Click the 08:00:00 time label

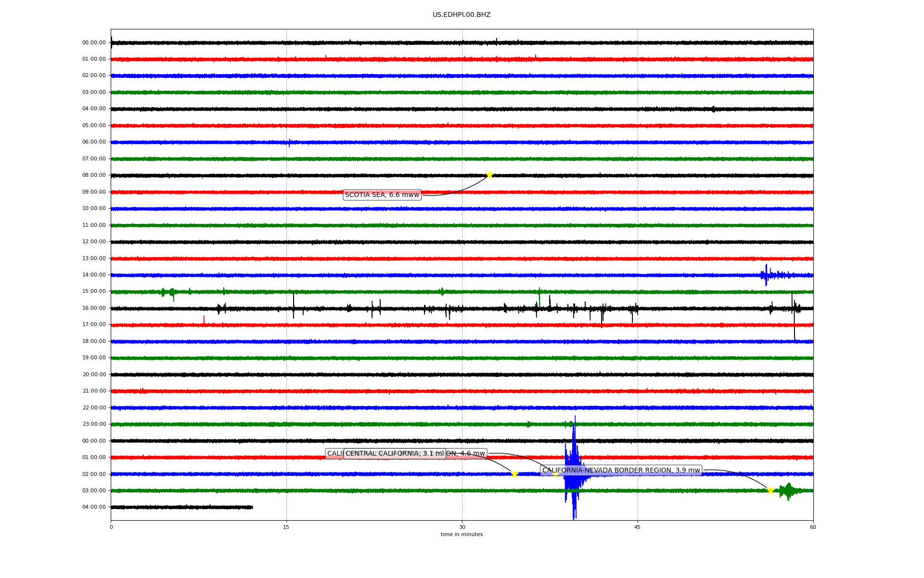coord(94,175)
